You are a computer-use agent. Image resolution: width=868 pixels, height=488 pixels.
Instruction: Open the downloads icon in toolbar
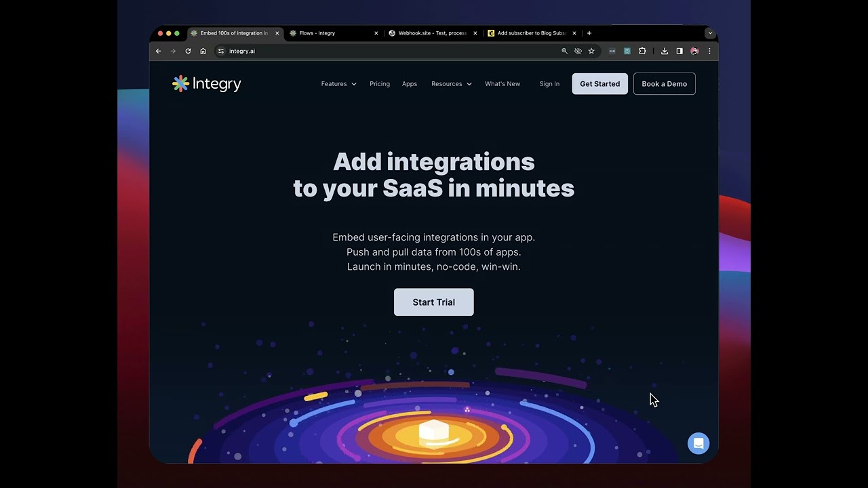point(665,51)
